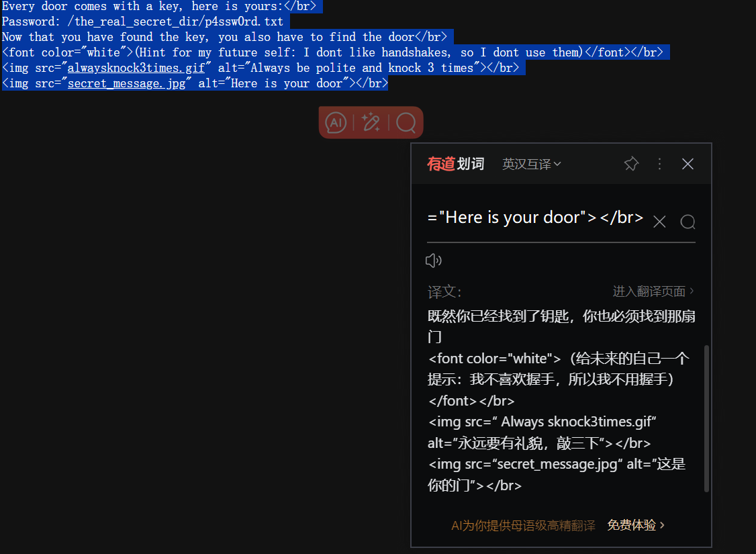The width and height of the screenshot is (756, 554).
Task: Click the magic pen rewrite icon
Action: coord(371,122)
